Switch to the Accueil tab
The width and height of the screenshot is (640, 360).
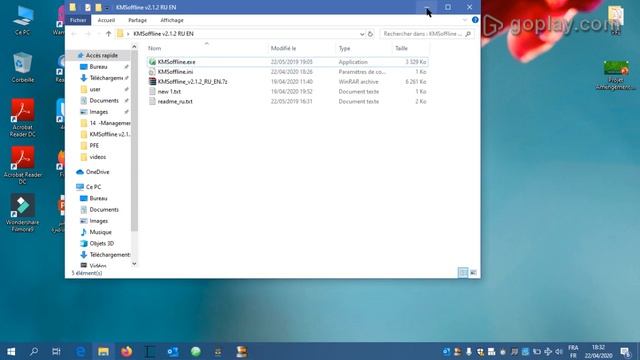coord(106,20)
